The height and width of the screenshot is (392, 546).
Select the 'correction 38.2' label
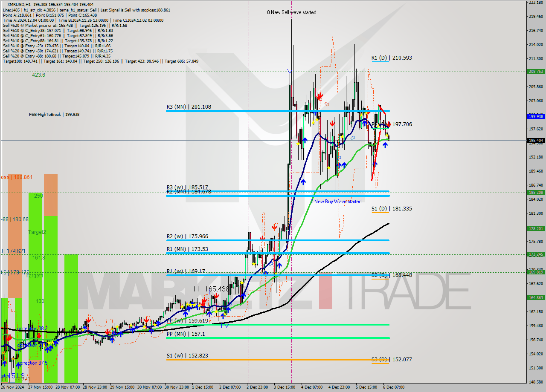(32, 329)
